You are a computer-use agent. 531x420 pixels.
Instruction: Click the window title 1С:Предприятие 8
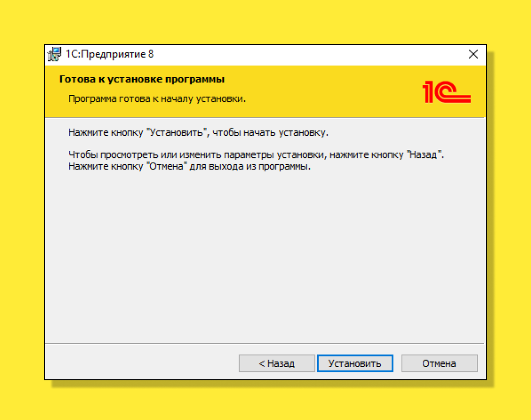(x=109, y=54)
